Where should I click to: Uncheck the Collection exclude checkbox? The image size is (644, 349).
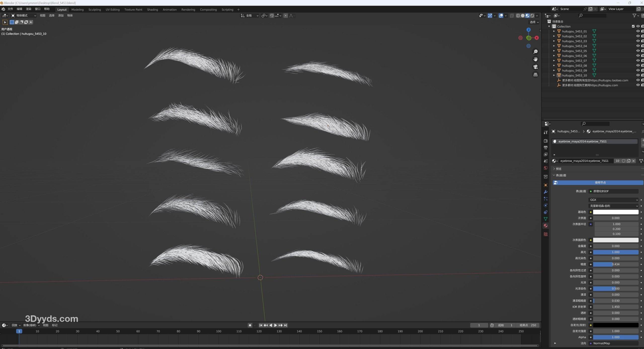pos(633,26)
